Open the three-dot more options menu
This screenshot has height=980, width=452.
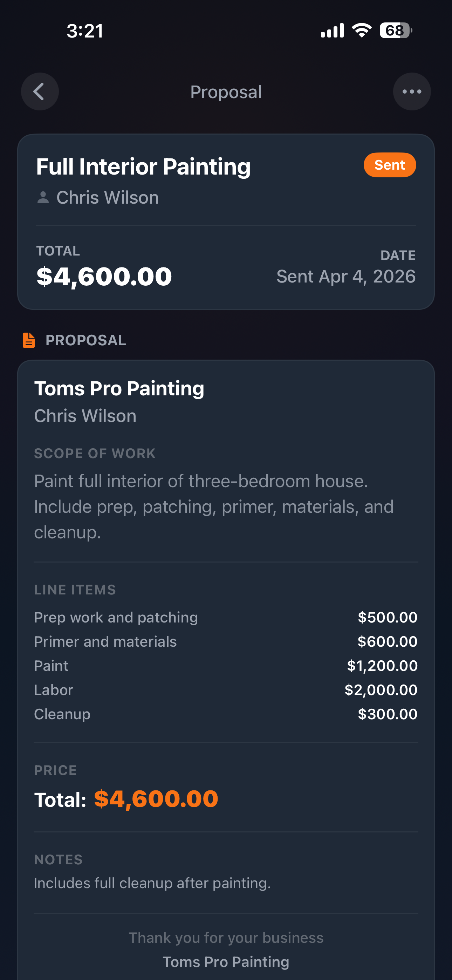pos(412,92)
